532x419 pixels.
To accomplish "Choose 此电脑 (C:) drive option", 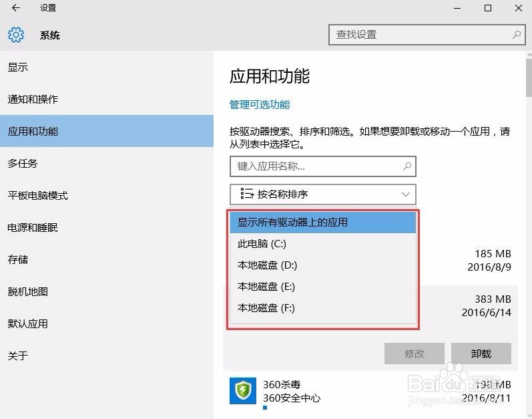I will [322, 244].
